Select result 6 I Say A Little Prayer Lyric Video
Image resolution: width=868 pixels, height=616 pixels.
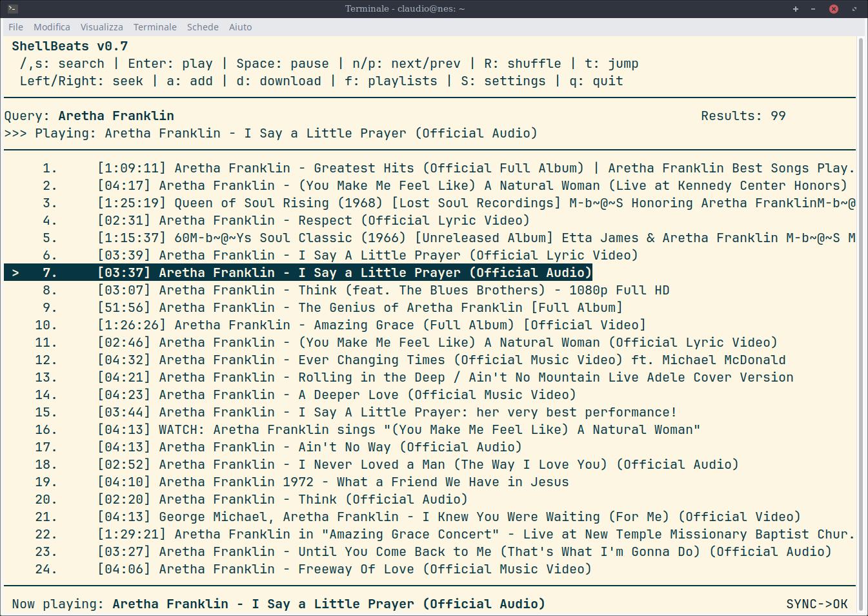(430, 256)
